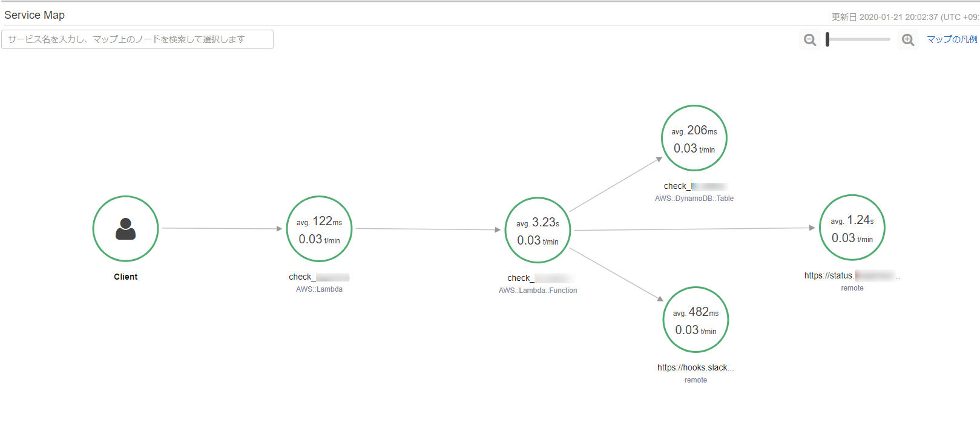The image size is (980, 434).
Task: Focus the service name search field
Action: pyautogui.click(x=137, y=39)
